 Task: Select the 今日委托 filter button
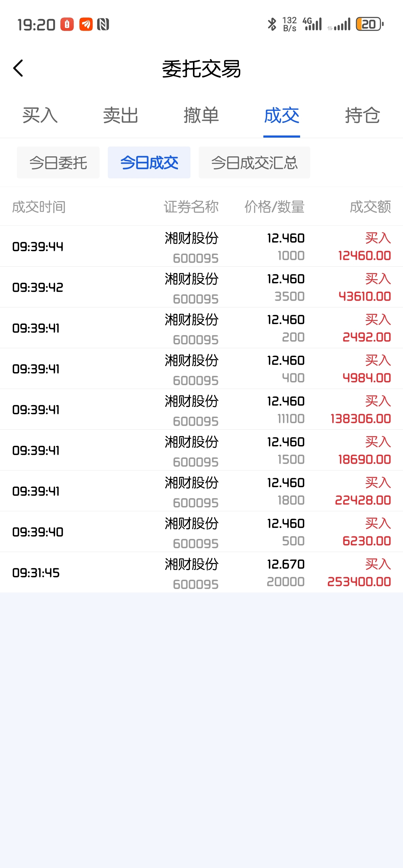[x=58, y=163]
